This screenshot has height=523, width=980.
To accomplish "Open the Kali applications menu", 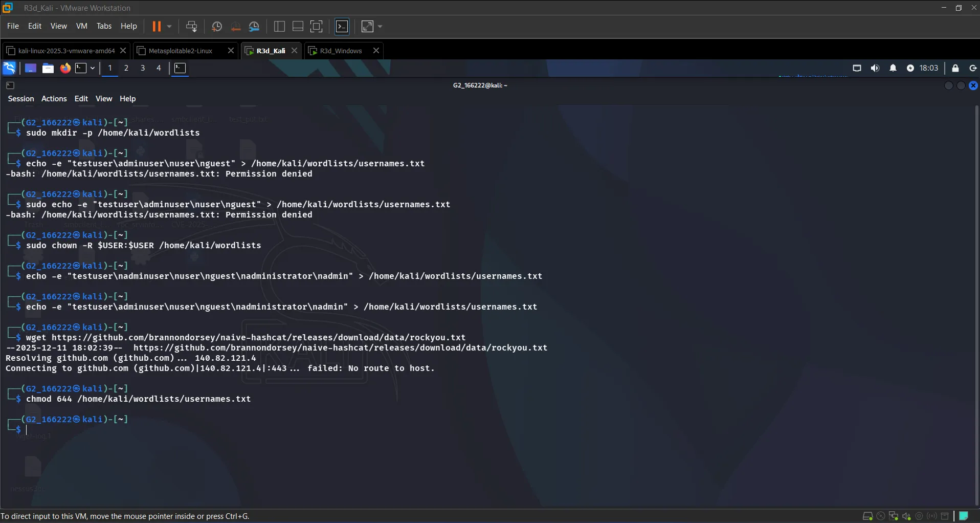I will [x=10, y=68].
